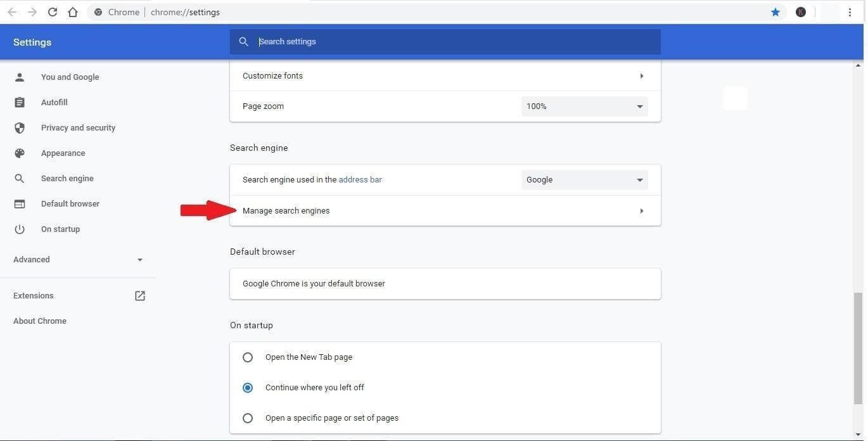Click the Extensions external link icon
868x441 pixels.
139,295
